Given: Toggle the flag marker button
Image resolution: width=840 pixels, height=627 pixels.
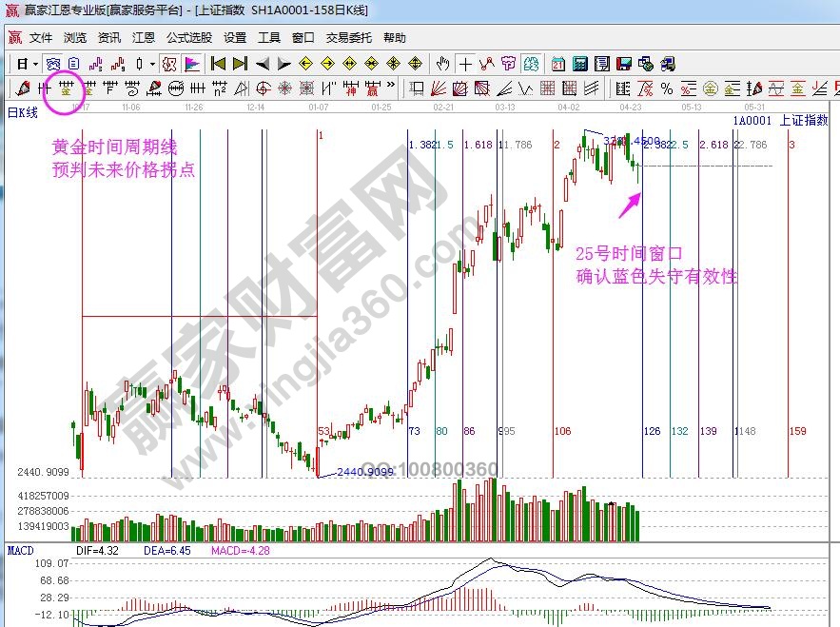Looking at the screenshot, I should pos(191,64).
